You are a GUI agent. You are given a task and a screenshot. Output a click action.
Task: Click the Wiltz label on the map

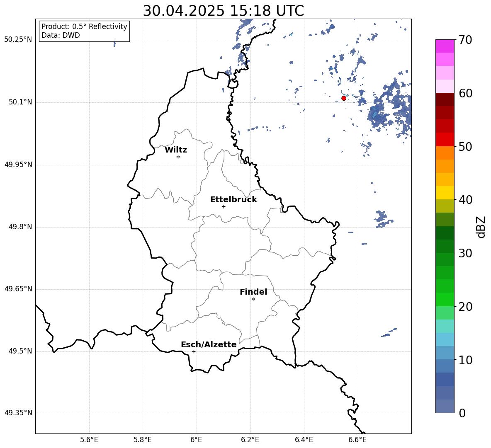coord(176,150)
